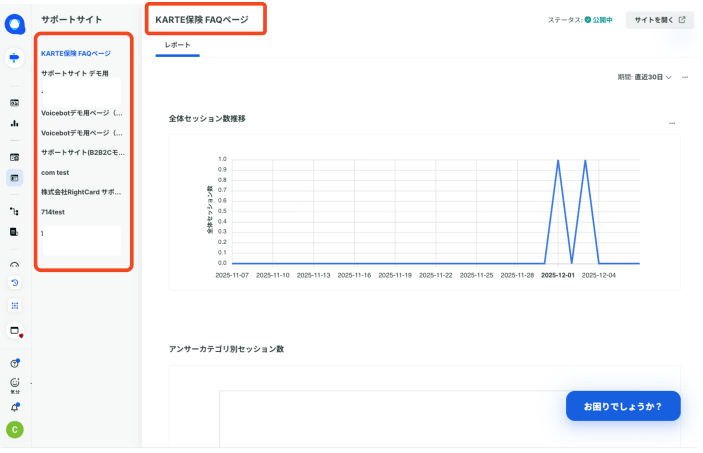
Task: Click the サイトを開く button
Action: tap(659, 19)
